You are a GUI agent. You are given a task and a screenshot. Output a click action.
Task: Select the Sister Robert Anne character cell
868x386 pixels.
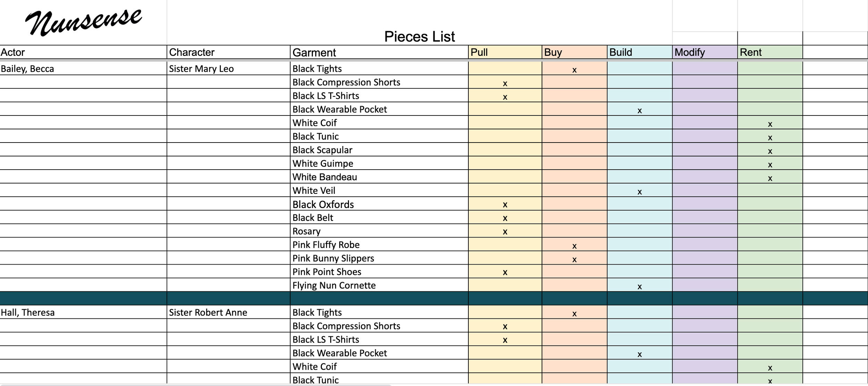click(228, 312)
